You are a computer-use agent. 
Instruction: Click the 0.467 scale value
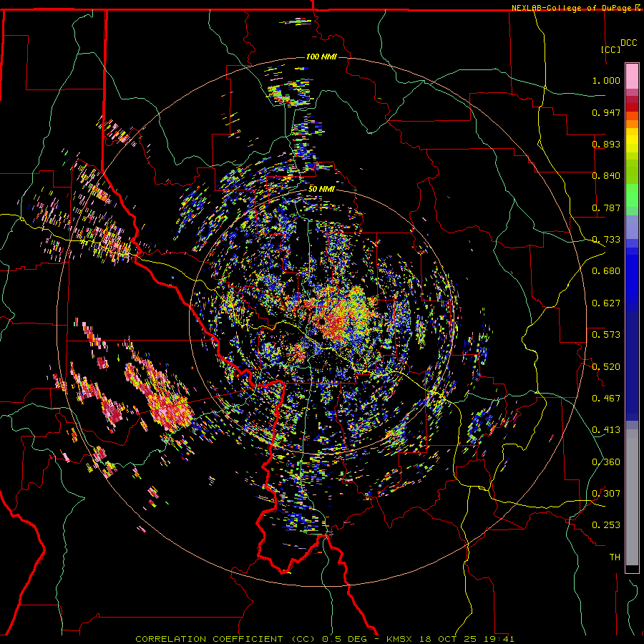[x=606, y=398]
